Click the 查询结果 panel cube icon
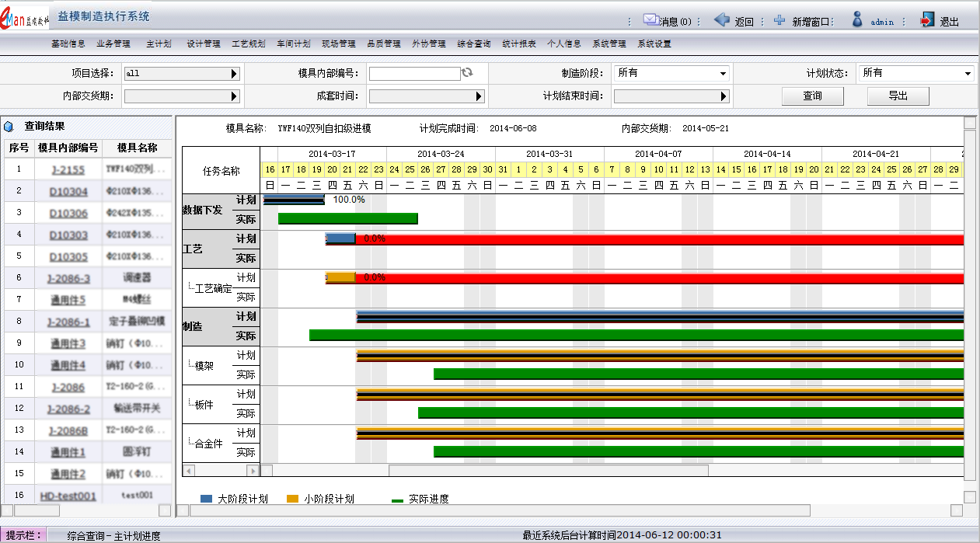 (9, 126)
